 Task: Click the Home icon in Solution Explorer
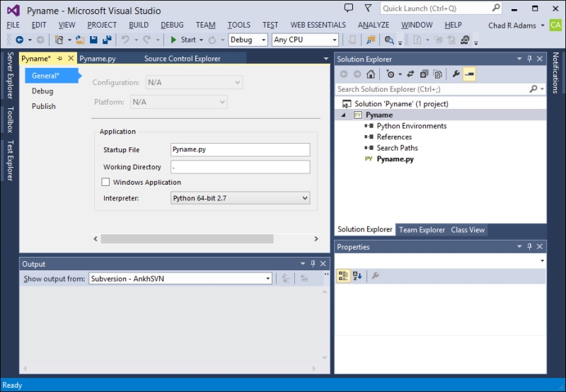pos(370,74)
